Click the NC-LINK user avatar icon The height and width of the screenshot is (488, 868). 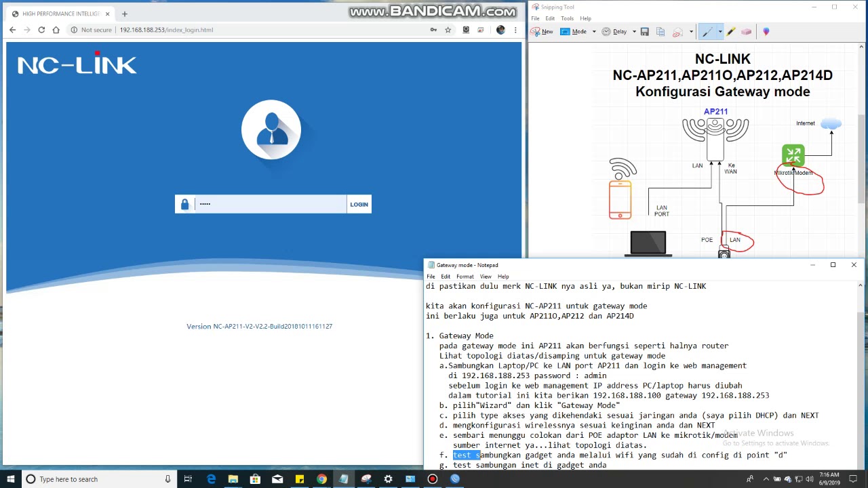(271, 129)
